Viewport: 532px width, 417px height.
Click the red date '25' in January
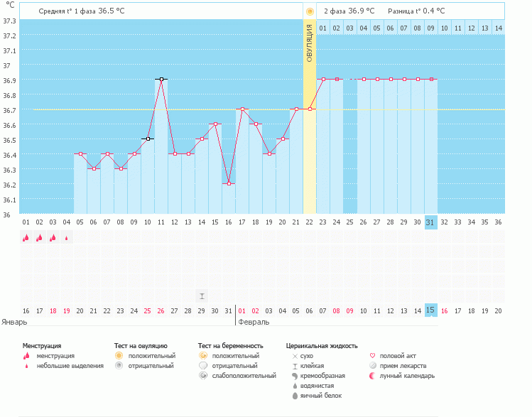tap(147, 311)
